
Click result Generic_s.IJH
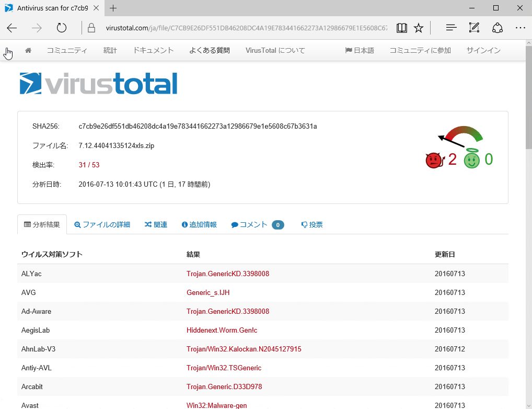coord(208,292)
